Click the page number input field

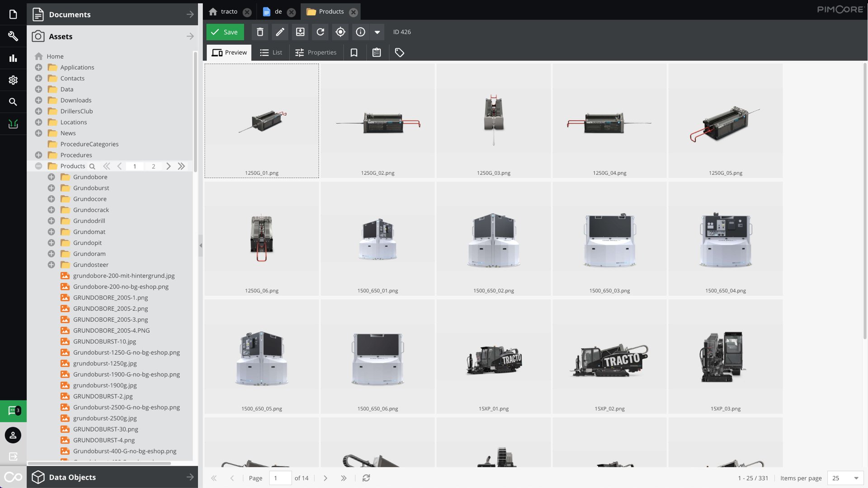click(x=280, y=478)
